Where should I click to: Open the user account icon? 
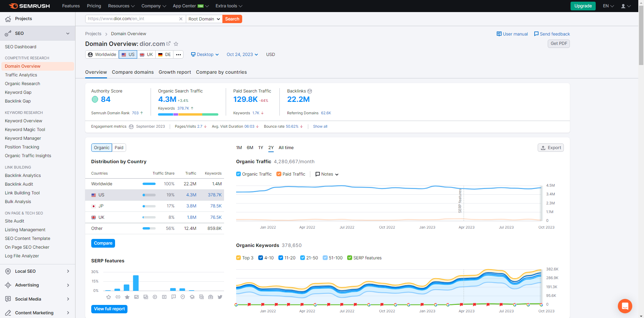click(623, 6)
